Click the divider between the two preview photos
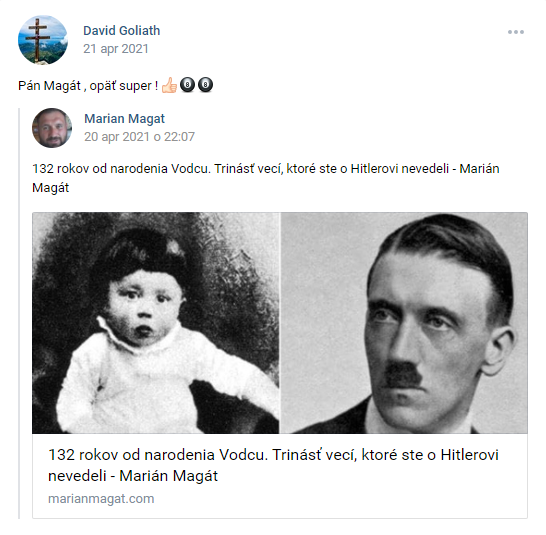This screenshot has height=535, width=546. (280, 323)
